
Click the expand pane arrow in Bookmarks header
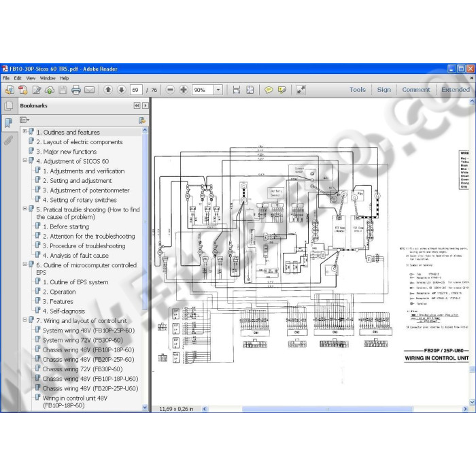[146, 105]
